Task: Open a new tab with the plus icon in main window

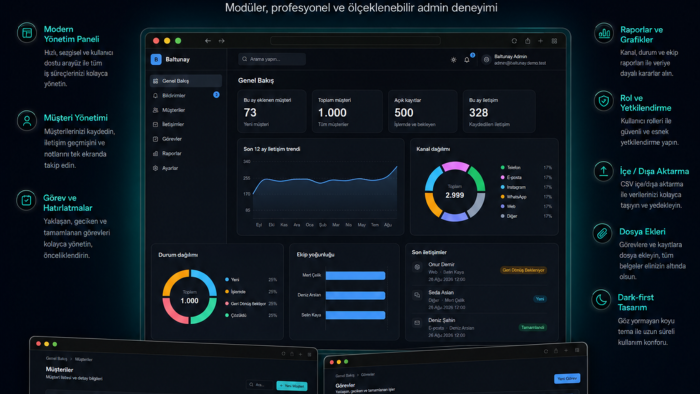Action: (541, 41)
